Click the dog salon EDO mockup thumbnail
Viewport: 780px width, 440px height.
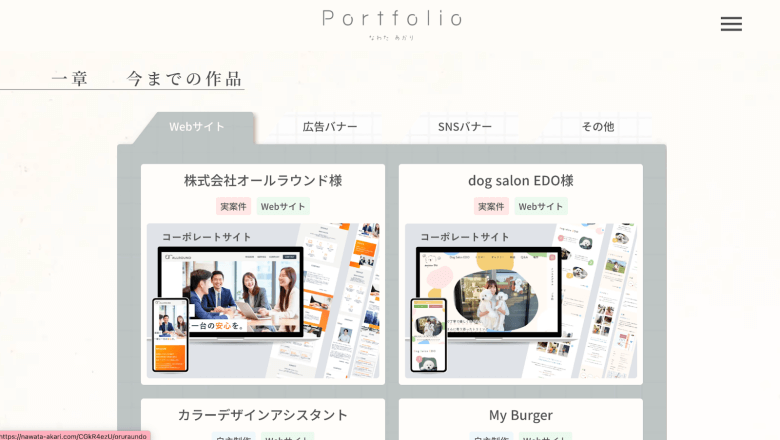tap(520, 301)
